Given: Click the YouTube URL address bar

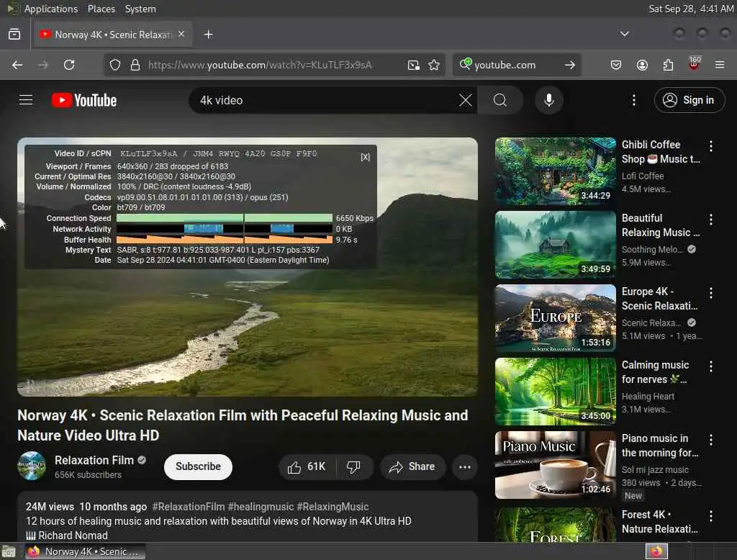Looking at the screenshot, I should (x=260, y=65).
